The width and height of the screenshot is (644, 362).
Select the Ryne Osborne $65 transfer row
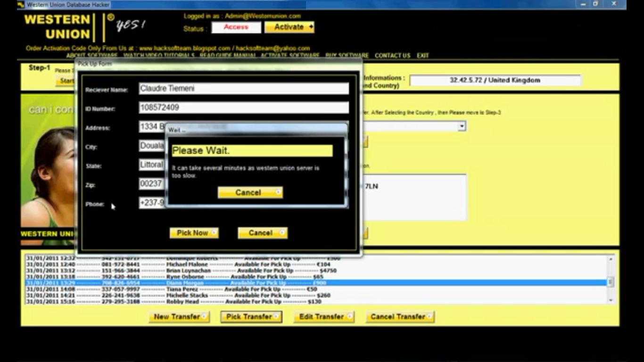pyautogui.click(x=316, y=277)
